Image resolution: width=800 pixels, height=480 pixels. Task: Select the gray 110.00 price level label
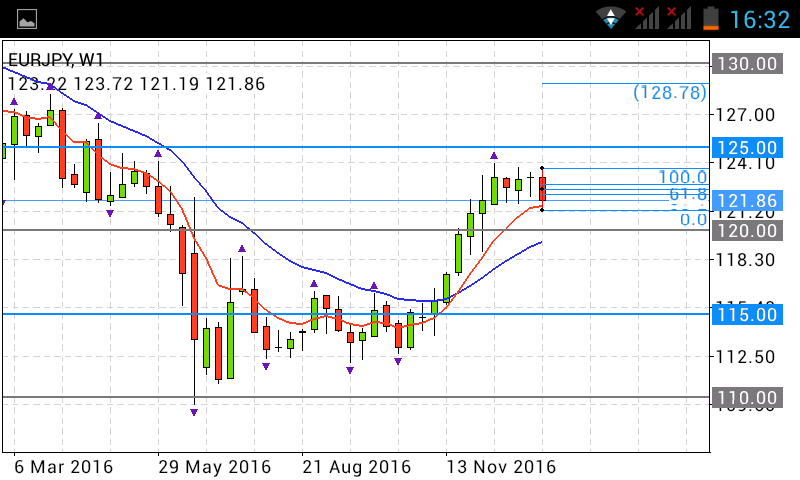747,397
